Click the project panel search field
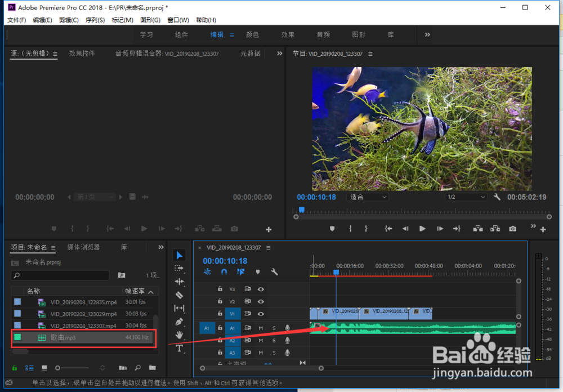Image resolution: width=563 pixels, height=392 pixels. pyautogui.click(x=60, y=275)
